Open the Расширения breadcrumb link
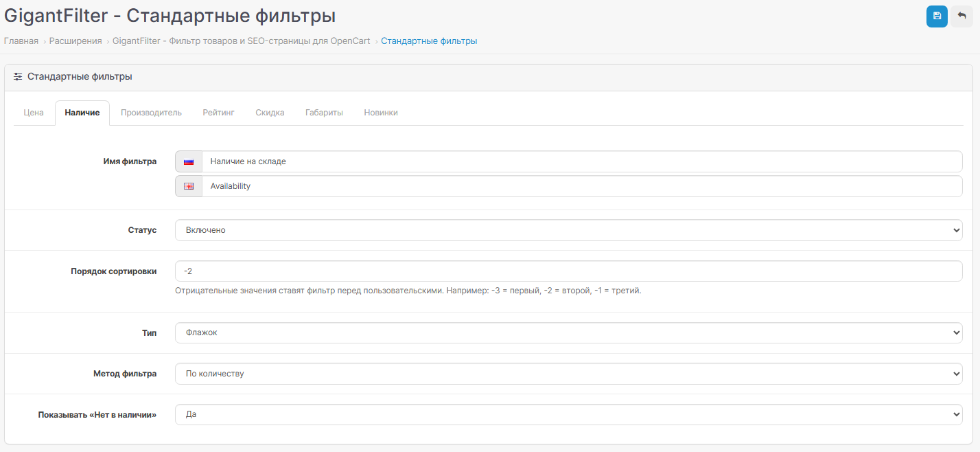Screen dimensions: 980x452 coord(75,41)
